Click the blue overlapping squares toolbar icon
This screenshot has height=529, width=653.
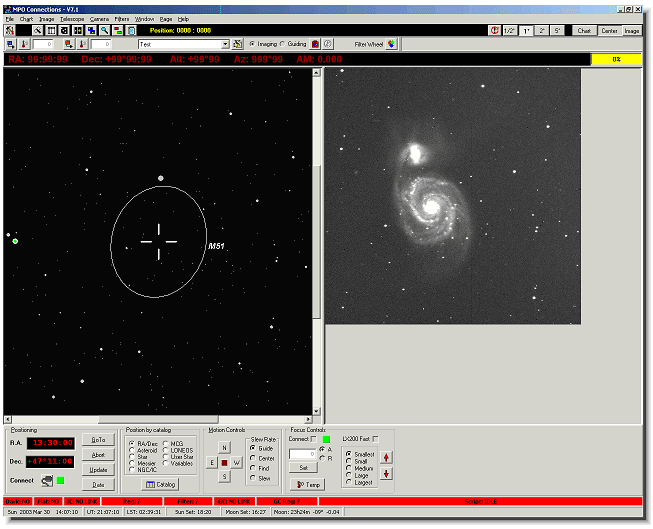click(91, 30)
